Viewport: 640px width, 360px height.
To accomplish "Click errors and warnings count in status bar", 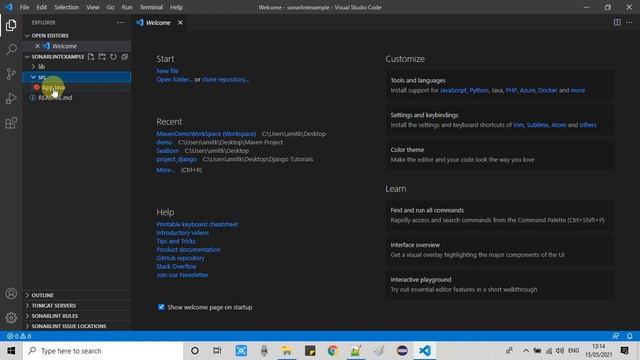I will [19, 336].
